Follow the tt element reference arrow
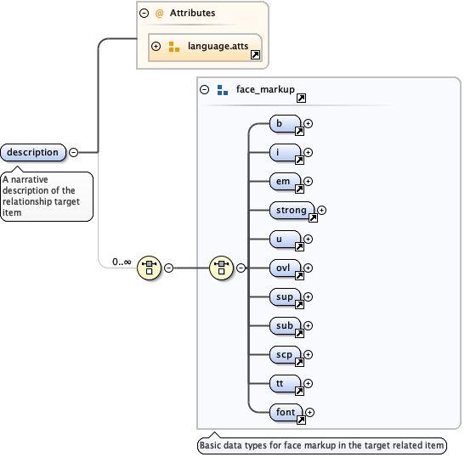 (299, 392)
